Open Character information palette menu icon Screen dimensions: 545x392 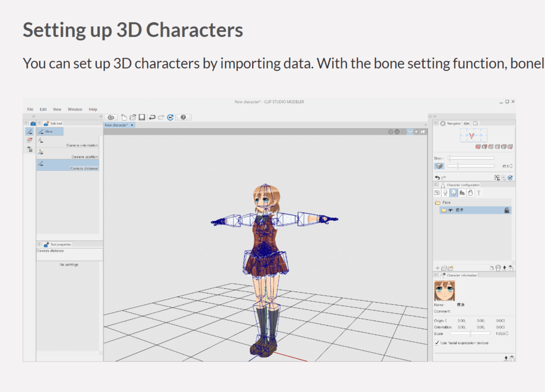(435, 275)
